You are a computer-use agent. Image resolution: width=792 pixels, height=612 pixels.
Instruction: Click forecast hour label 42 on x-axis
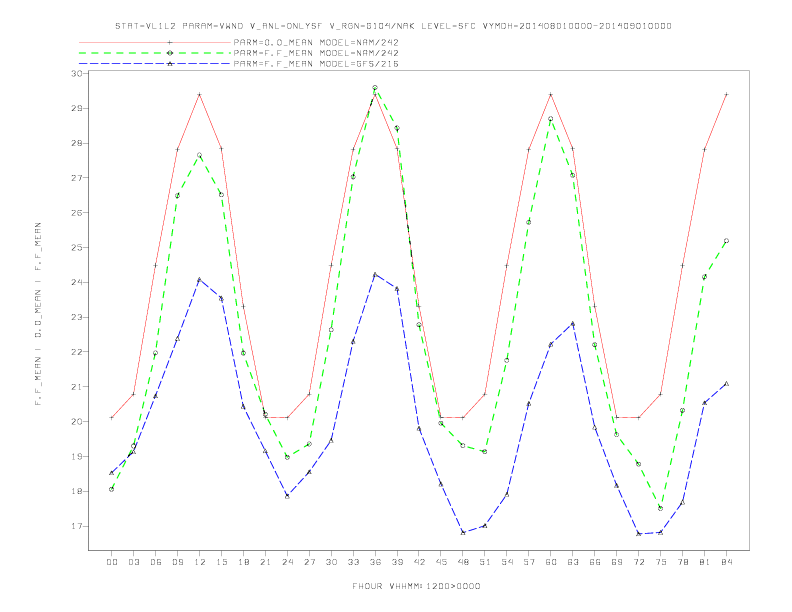(x=419, y=562)
